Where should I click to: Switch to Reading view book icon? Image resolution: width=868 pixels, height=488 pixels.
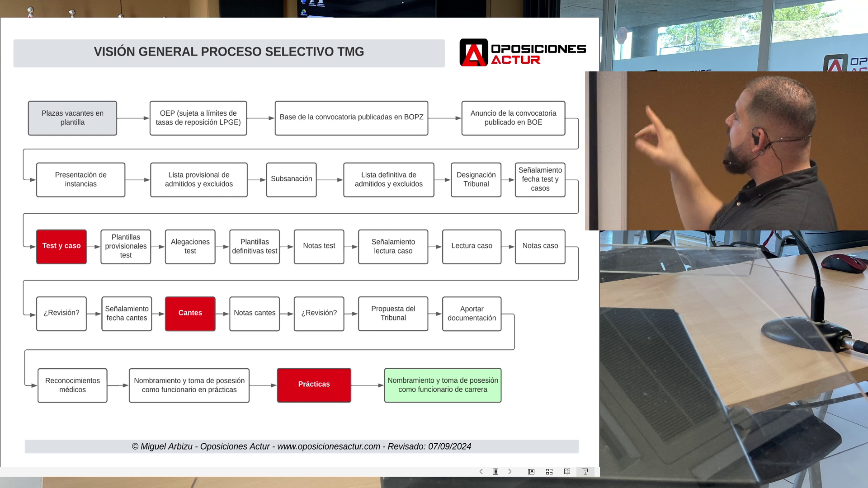point(567,471)
